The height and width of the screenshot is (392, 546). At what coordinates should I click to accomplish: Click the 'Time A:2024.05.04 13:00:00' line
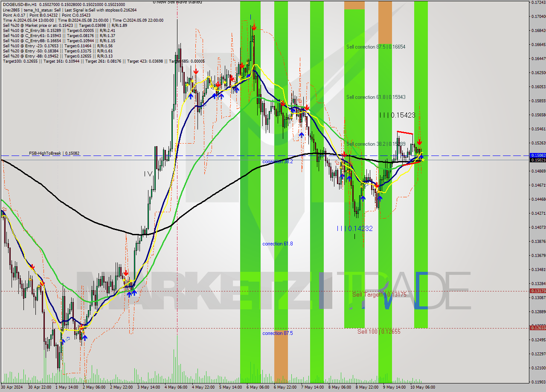83,20
